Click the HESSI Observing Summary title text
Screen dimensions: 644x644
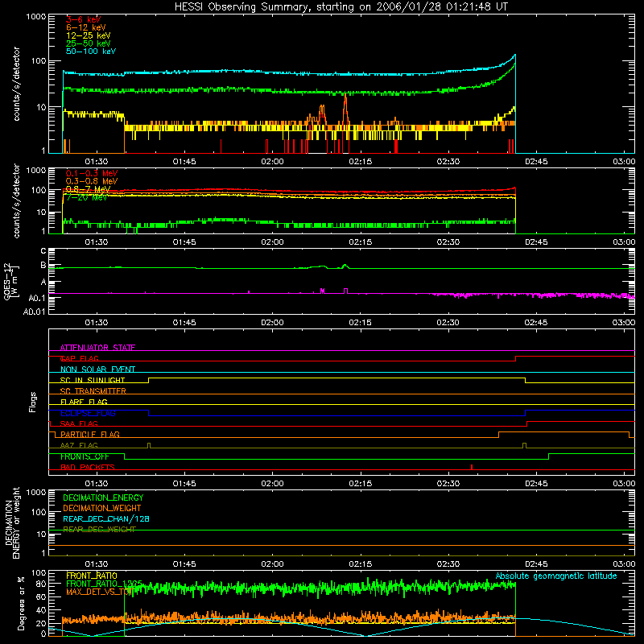pyautogui.click(x=341, y=6)
